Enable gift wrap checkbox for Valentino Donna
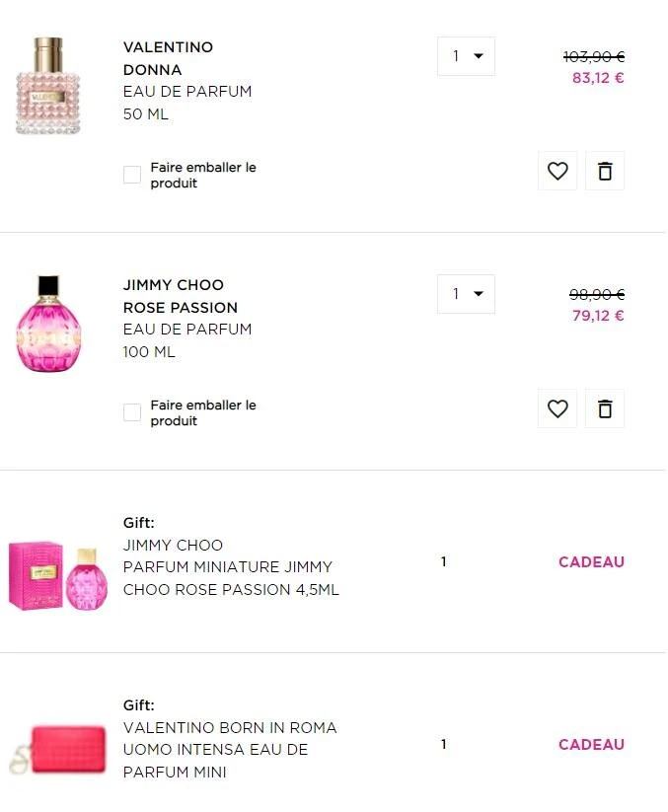Screen dimensions: 668x812 [x=132, y=175]
